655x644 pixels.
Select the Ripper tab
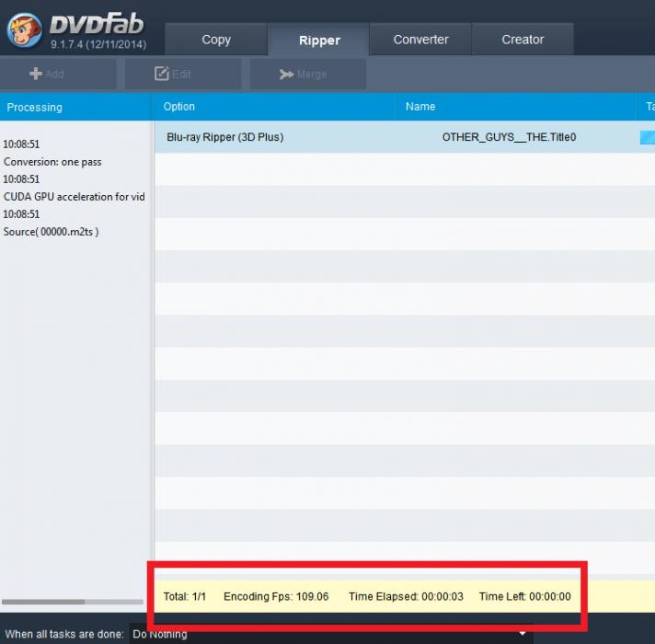pyautogui.click(x=319, y=40)
